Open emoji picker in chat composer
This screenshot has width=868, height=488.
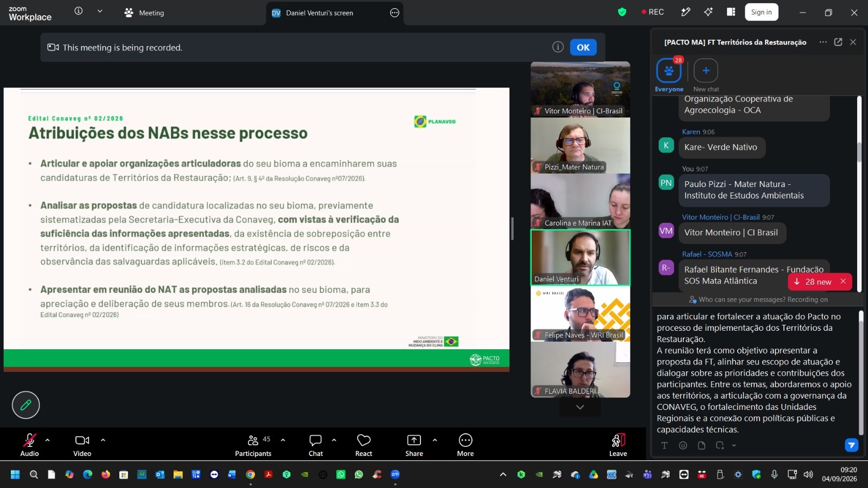[x=683, y=445]
